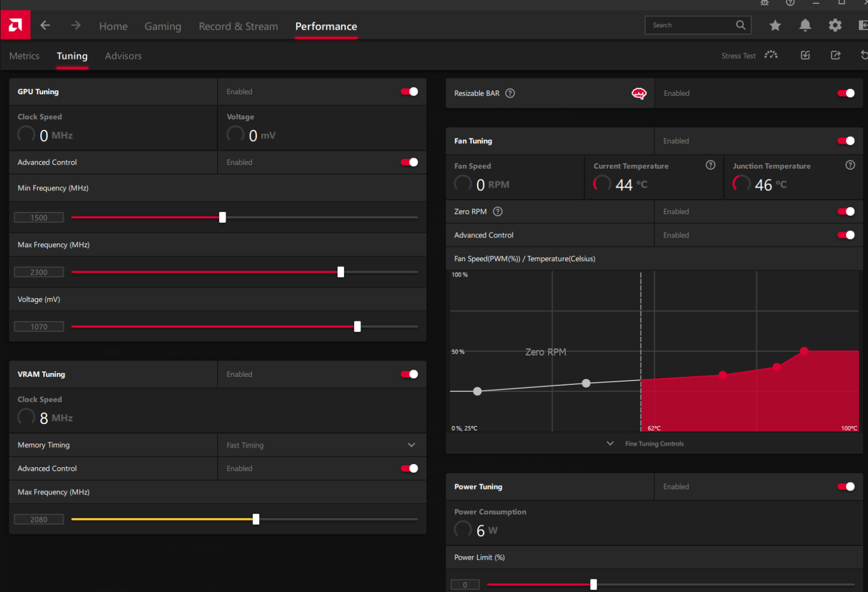Click the bug report icon in title bar
Screen dimensions: 868x592
764,3
